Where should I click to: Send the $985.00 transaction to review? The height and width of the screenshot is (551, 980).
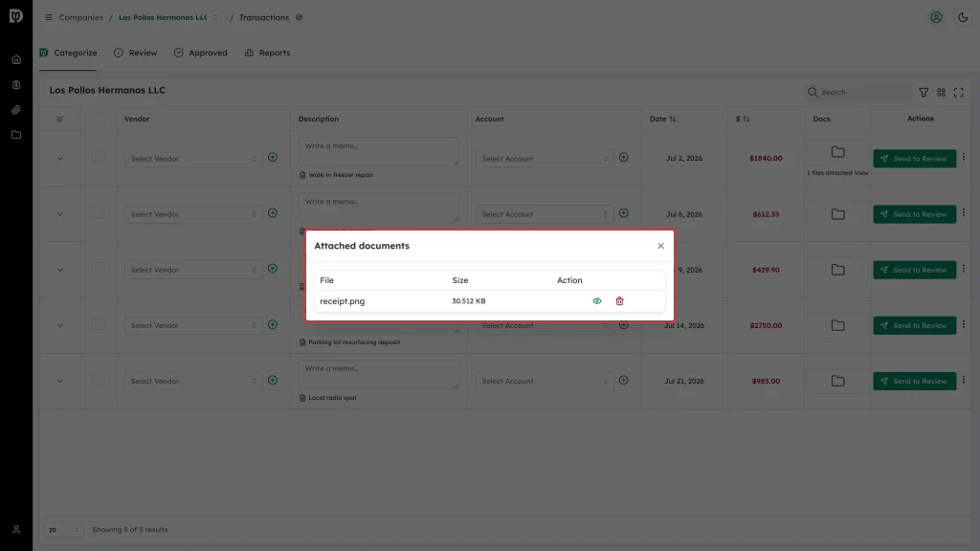point(914,381)
